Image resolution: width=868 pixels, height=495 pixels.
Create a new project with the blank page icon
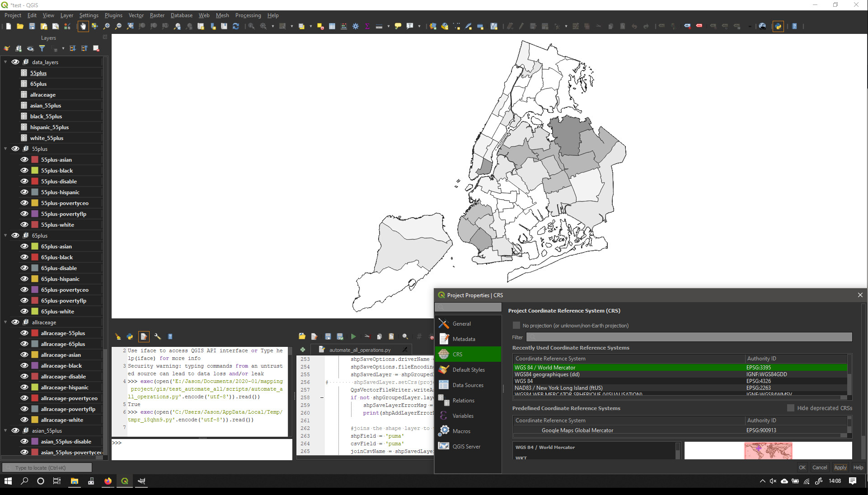tap(8, 26)
